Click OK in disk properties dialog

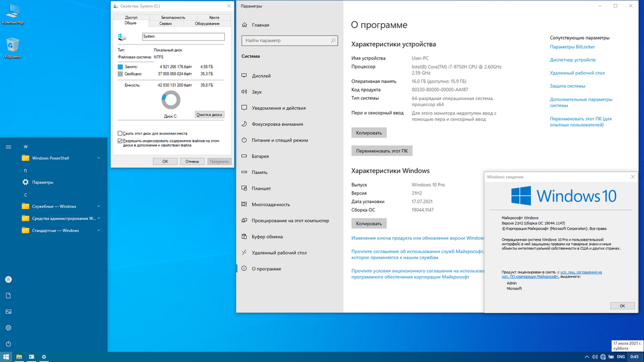165,161
